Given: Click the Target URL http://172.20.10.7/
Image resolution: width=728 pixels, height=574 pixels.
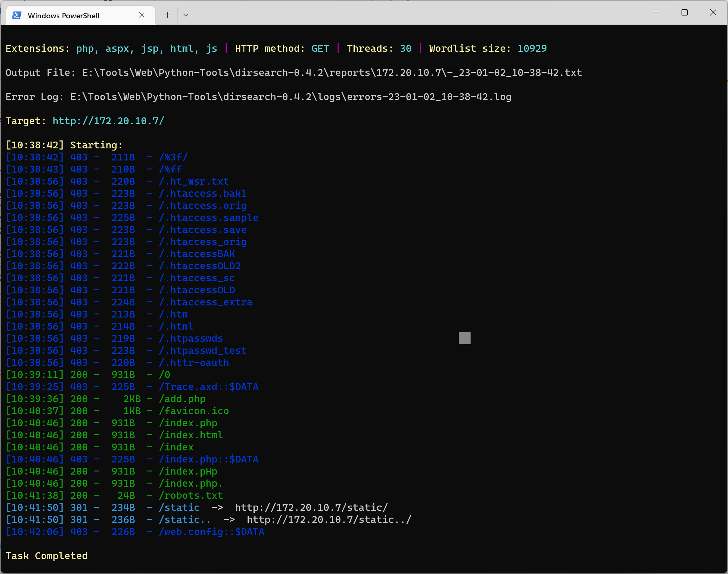Looking at the screenshot, I should pyautogui.click(x=108, y=121).
